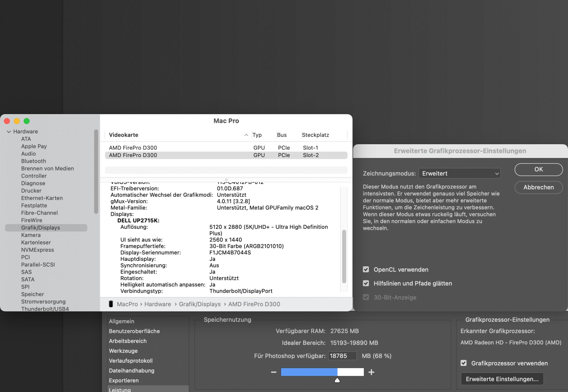
Task: Close the Mac Pro system report window
Action: pos(7,121)
